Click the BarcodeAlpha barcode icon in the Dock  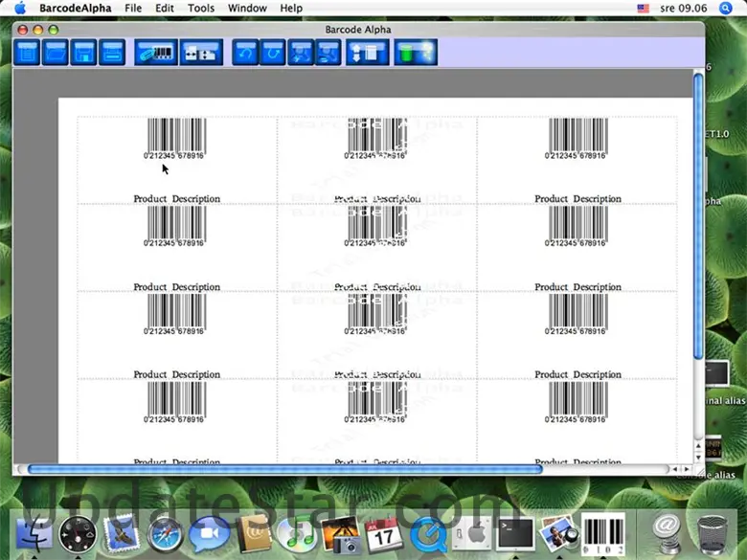coord(602,533)
